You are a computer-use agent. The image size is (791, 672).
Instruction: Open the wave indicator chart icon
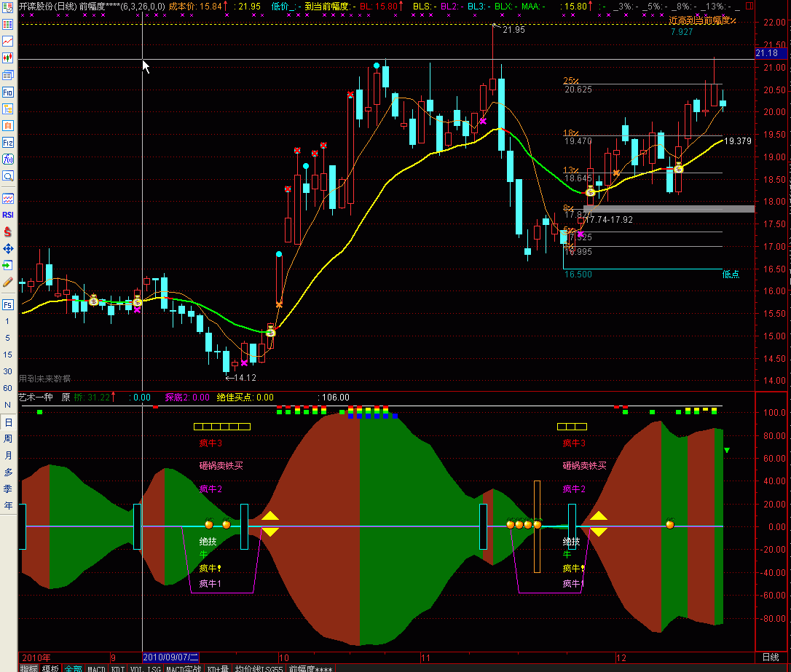tap(7, 199)
